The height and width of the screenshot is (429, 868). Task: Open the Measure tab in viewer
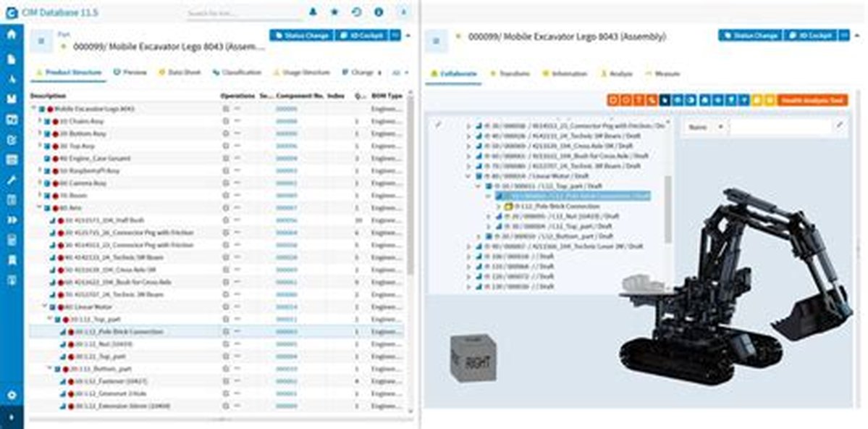tap(662, 74)
